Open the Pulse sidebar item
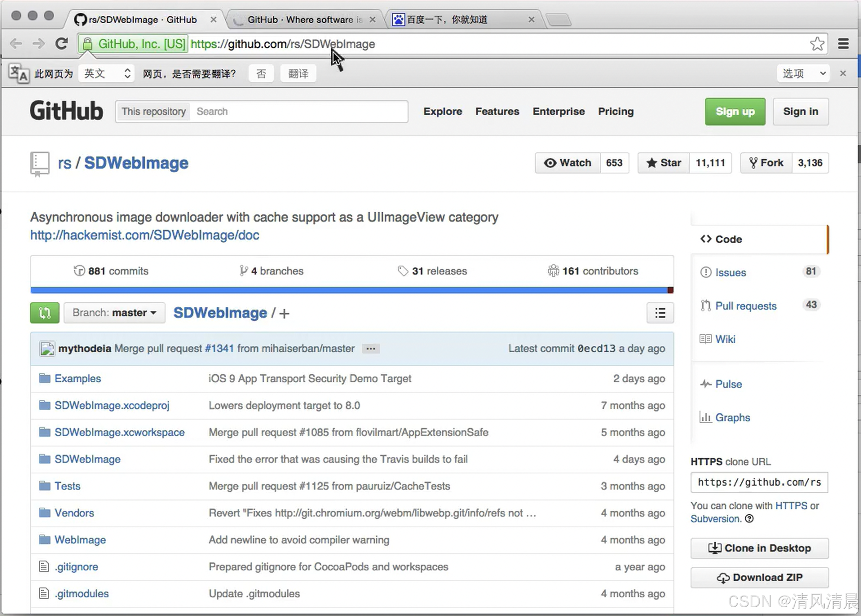Image resolution: width=861 pixels, height=616 pixels. 728,384
